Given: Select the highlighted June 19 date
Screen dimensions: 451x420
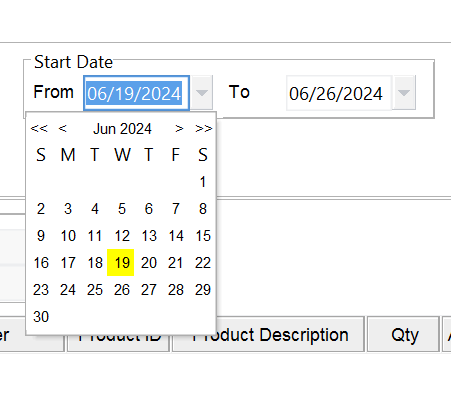Looking at the screenshot, I should coord(120,263).
